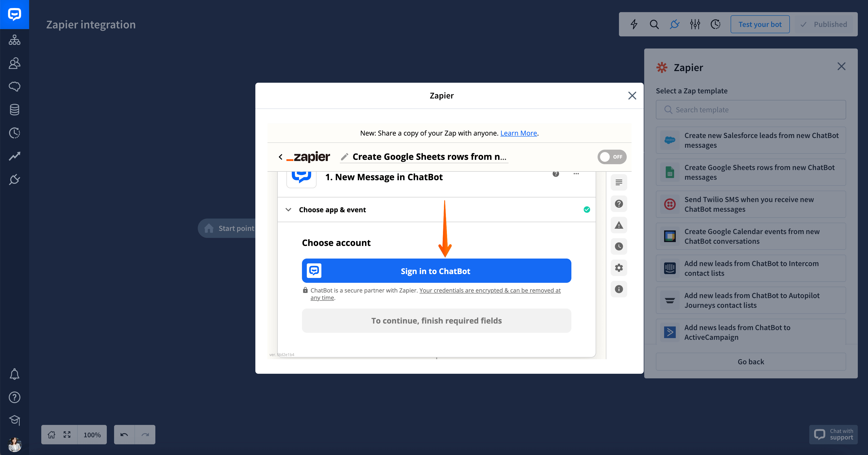The image size is (868, 455).
Task: Open the Stories tree icon in sidebar
Action: click(x=15, y=40)
